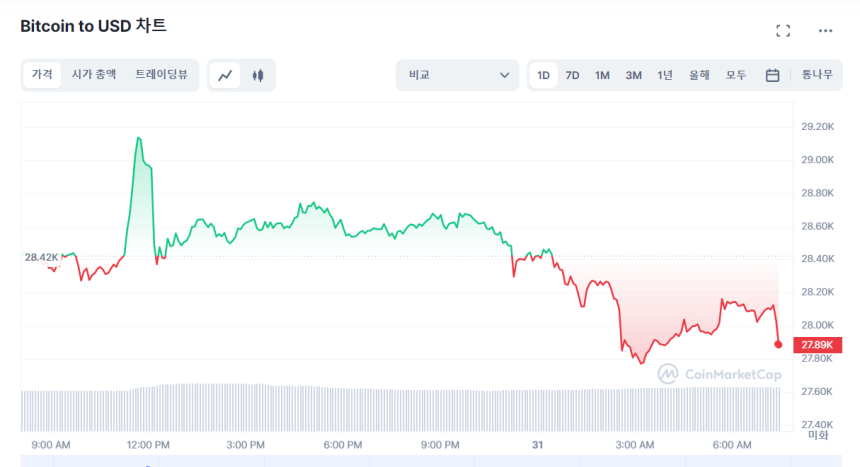Click the 통나무 log scale button
860x467 pixels.
816,75
